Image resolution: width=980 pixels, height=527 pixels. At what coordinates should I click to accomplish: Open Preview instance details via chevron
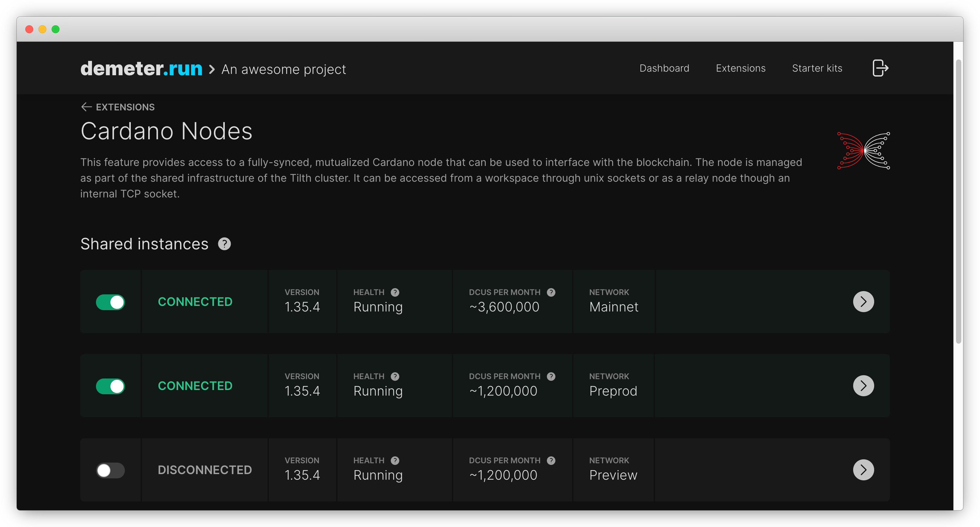tap(863, 470)
